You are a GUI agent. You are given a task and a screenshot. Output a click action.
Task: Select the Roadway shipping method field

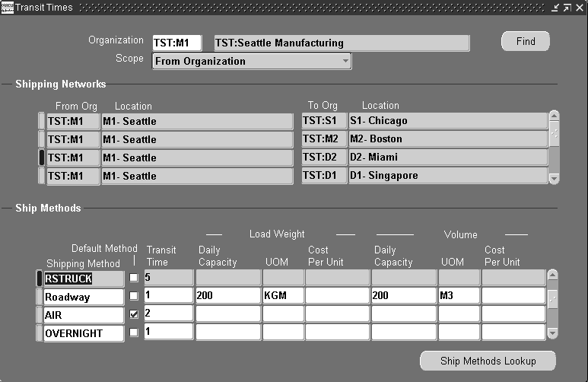[84, 297]
